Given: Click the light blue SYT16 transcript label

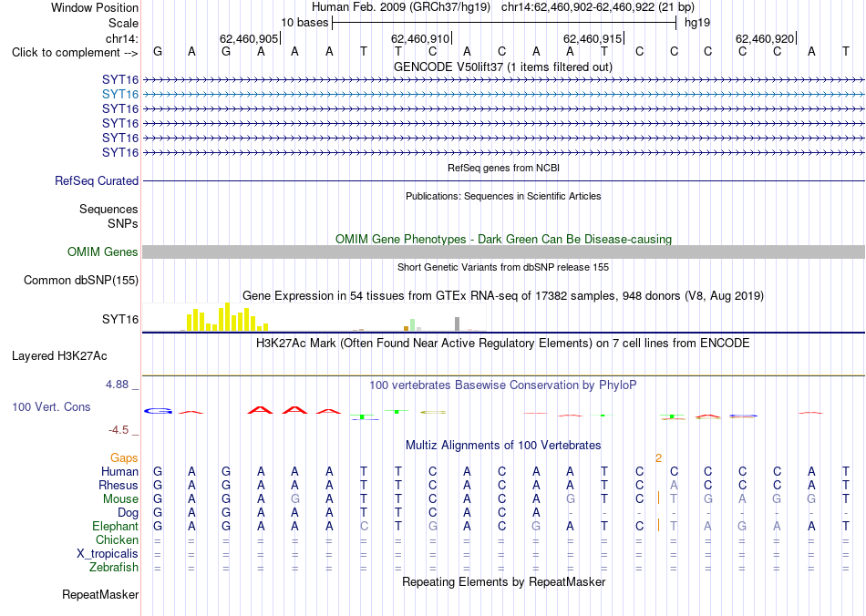Looking at the screenshot, I should pos(119,95).
